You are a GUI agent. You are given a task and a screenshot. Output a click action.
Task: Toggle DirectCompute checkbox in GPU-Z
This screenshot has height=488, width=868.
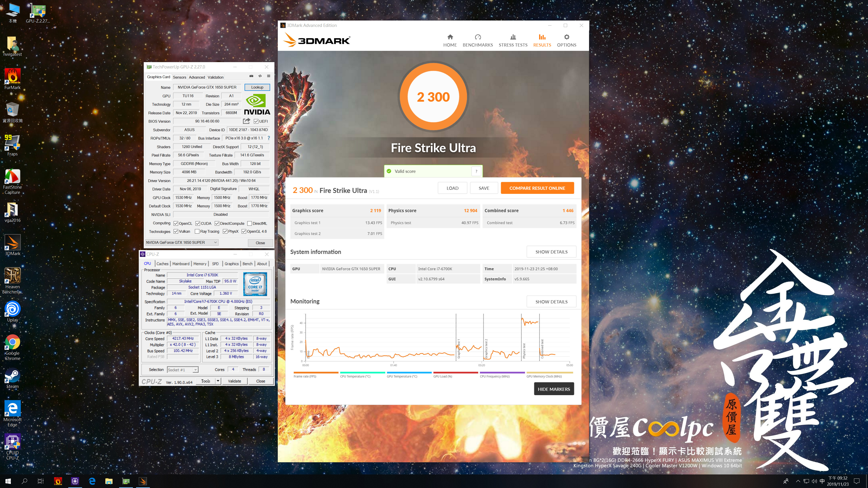pos(217,223)
